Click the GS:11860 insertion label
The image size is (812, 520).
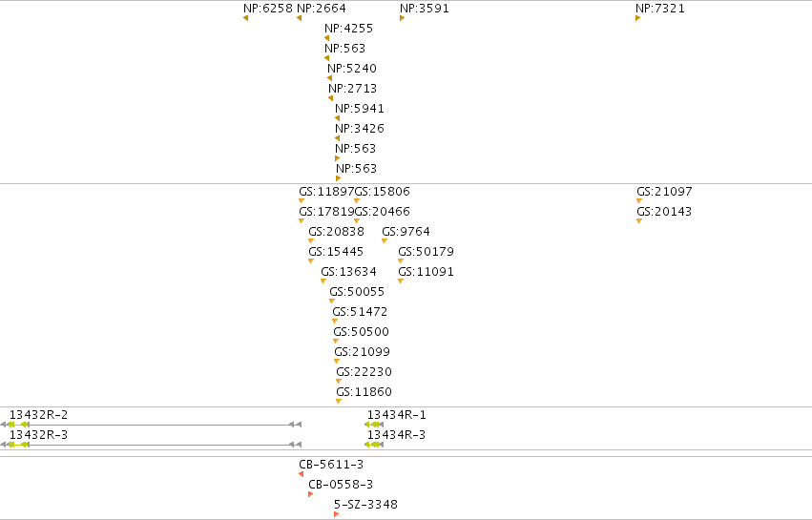click(x=364, y=392)
